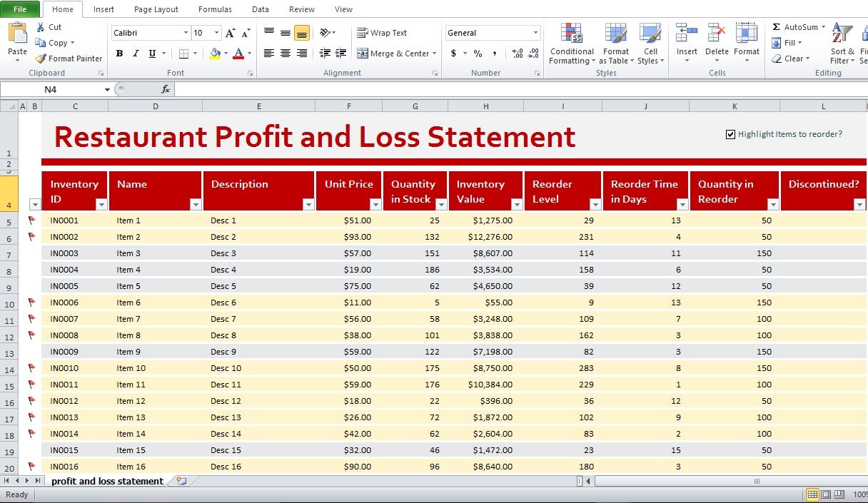868x503 pixels.
Task: Apply Underline formatting
Action: (x=152, y=54)
